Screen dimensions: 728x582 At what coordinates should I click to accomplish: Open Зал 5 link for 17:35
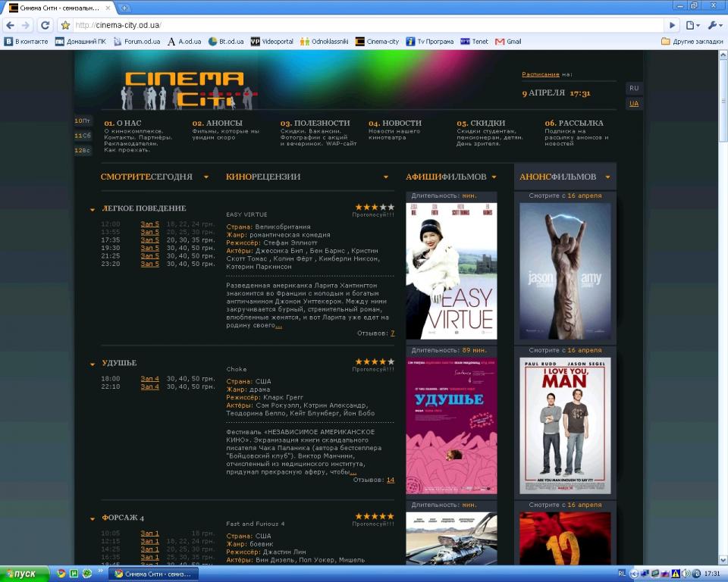click(x=150, y=240)
